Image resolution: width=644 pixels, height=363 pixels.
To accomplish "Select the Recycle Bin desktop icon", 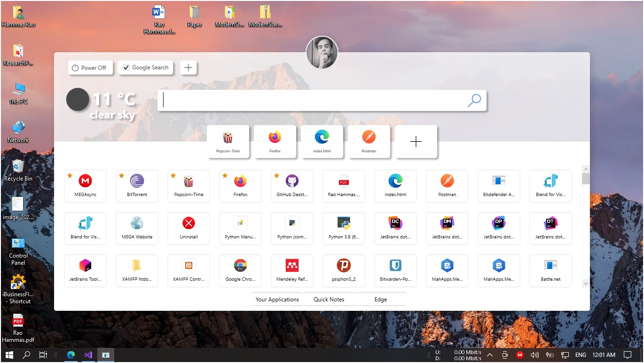I will click(x=18, y=170).
